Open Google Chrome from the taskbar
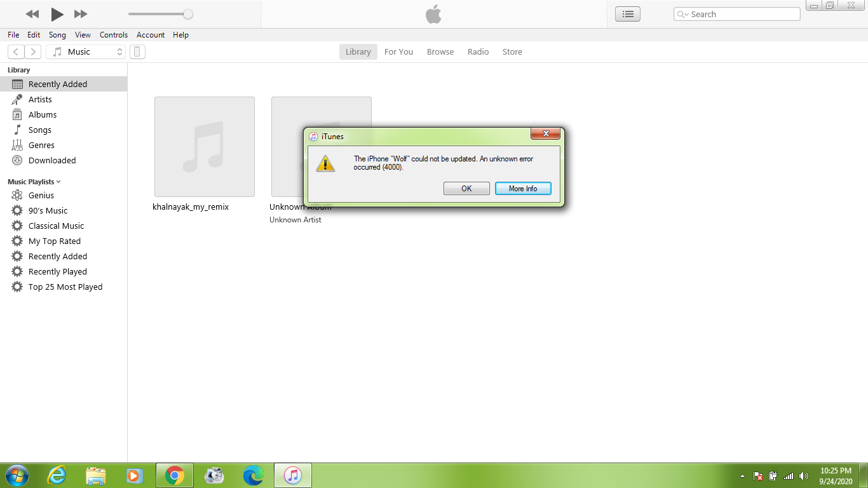868x488 pixels. pyautogui.click(x=175, y=475)
